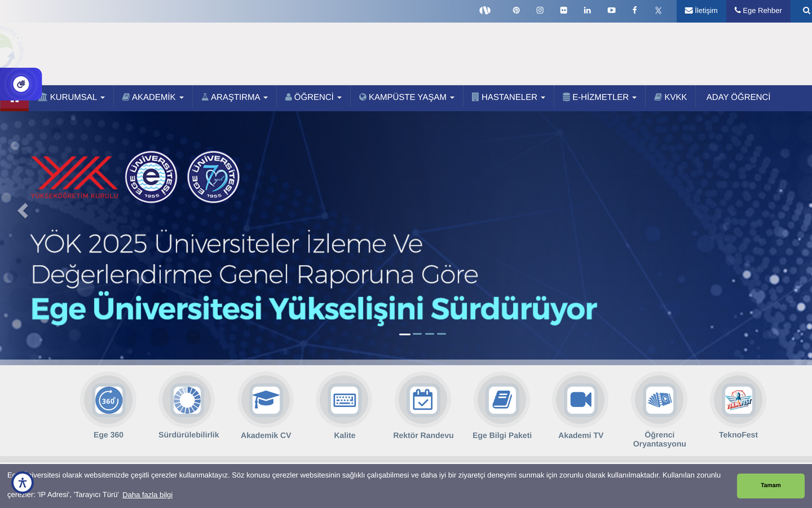Open the Rektör Randevu calendar icon
The image size is (812, 508).
[423, 400]
